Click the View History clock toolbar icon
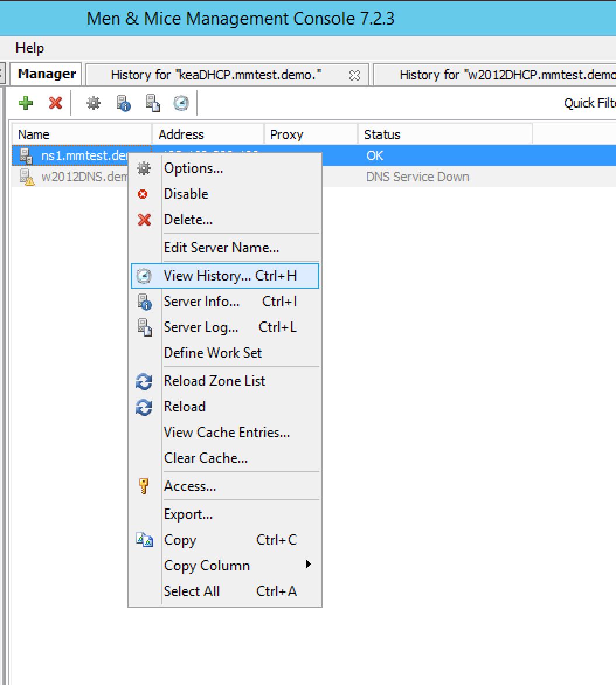 pyautogui.click(x=181, y=103)
